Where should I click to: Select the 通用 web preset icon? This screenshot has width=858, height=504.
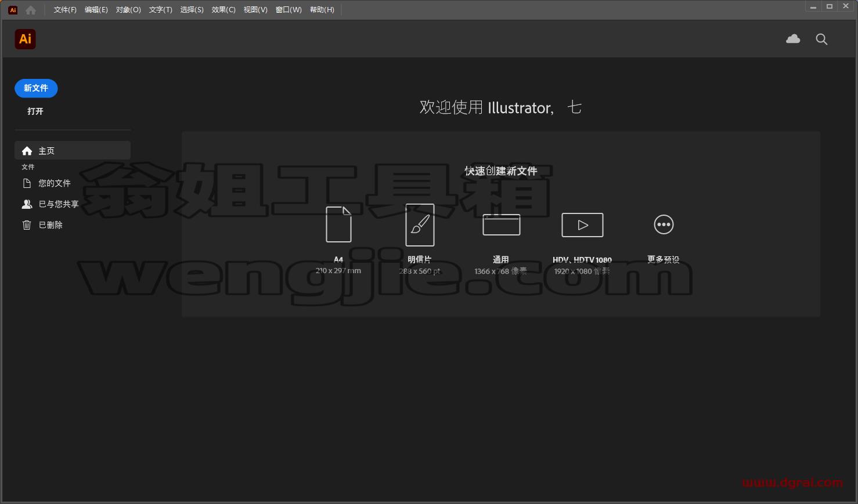501,224
